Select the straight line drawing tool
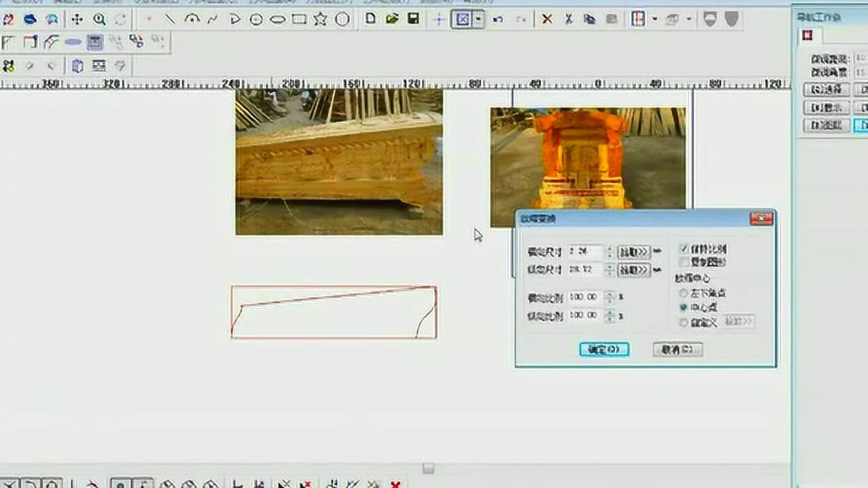The height and width of the screenshot is (488, 868). tap(170, 20)
